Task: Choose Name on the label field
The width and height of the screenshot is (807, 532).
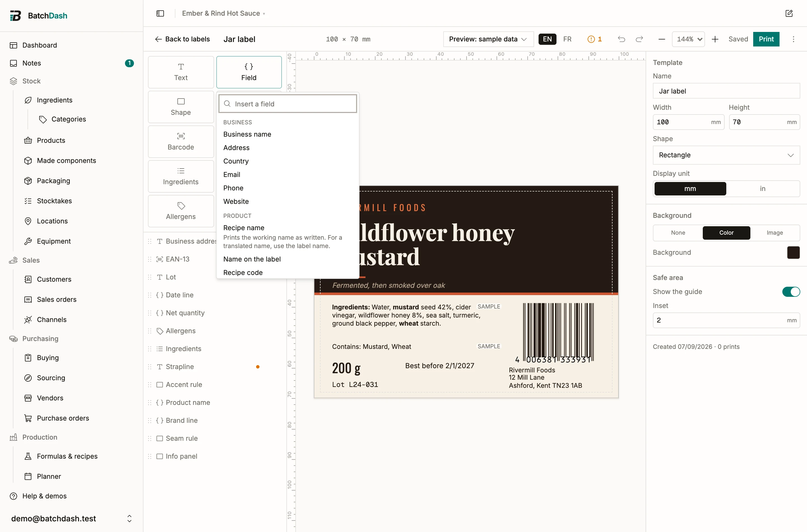Action: coord(287,259)
